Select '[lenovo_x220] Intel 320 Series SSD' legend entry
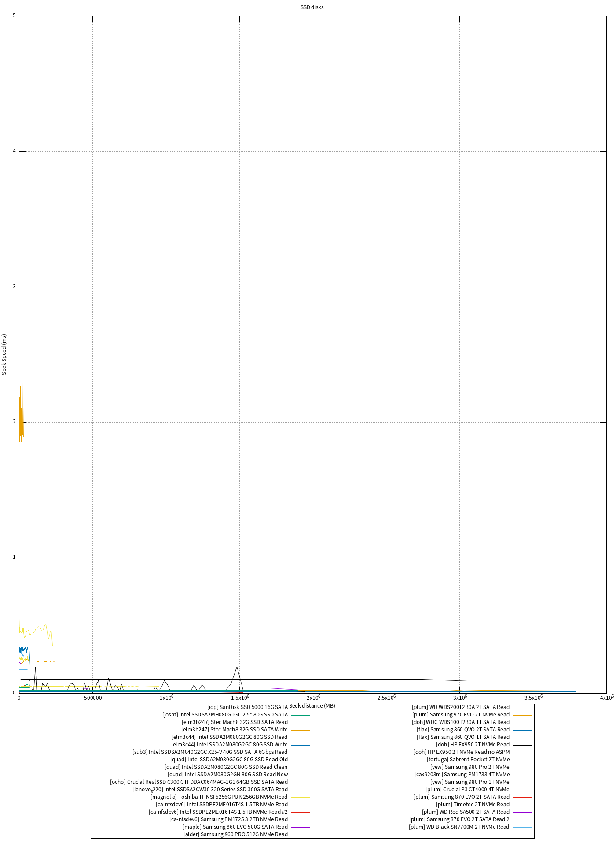Screen dimensions: 616x845 click(210, 790)
